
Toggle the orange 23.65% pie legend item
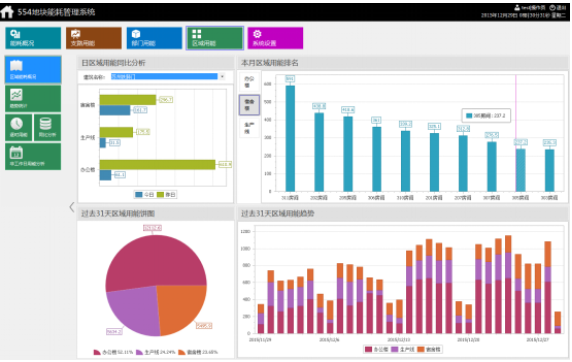(198, 352)
